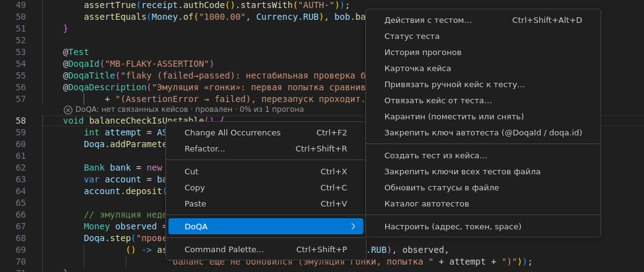Open Каталог автотестов entry
The height and width of the screenshot is (272, 644).
tap(483, 203)
